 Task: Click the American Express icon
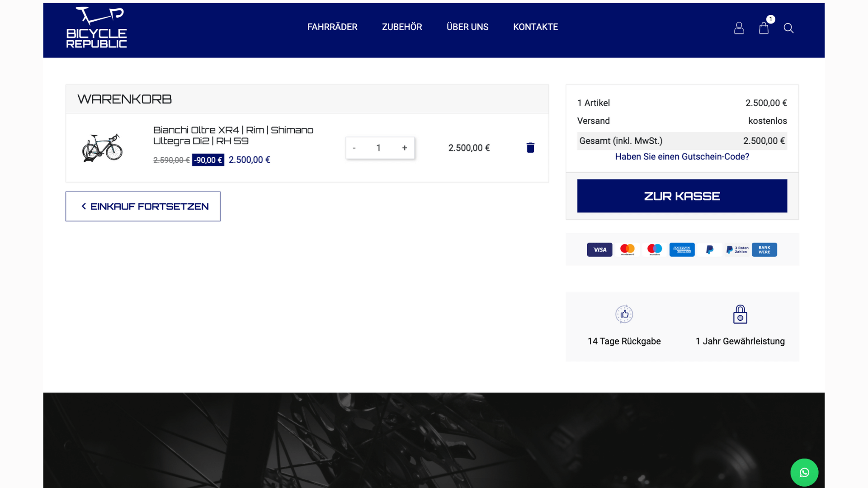pos(682,249)
